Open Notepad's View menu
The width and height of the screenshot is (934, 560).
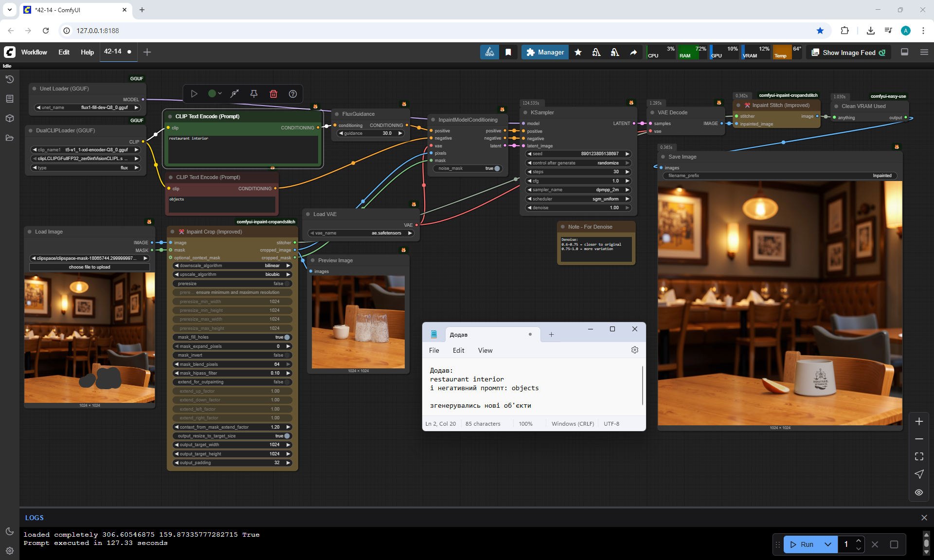(485, 350)
